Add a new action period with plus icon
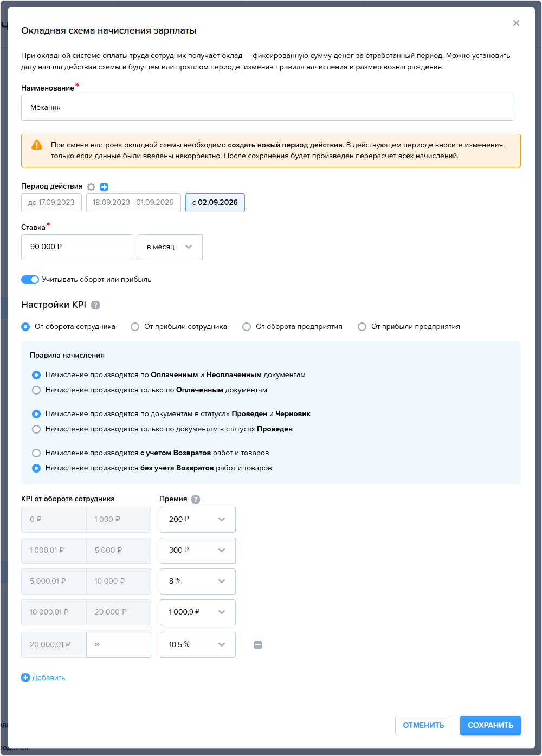Screen dimensions: 542x756 [104, 187]
